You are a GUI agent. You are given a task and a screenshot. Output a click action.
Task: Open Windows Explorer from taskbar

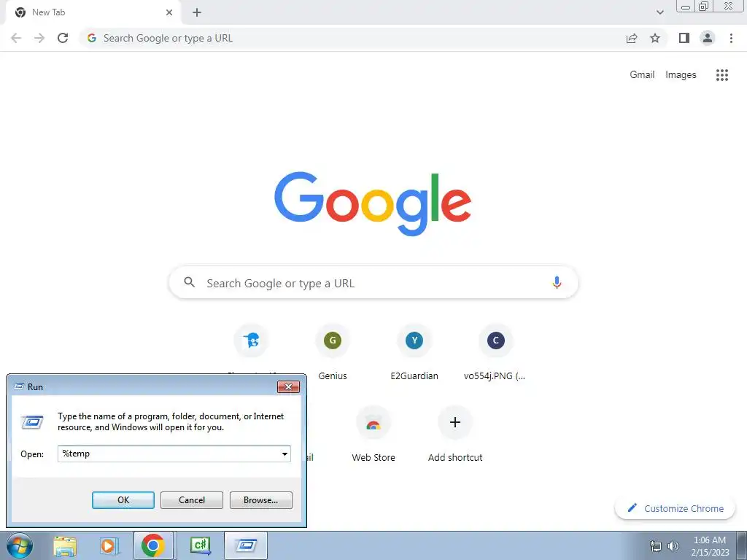[65, 546]
